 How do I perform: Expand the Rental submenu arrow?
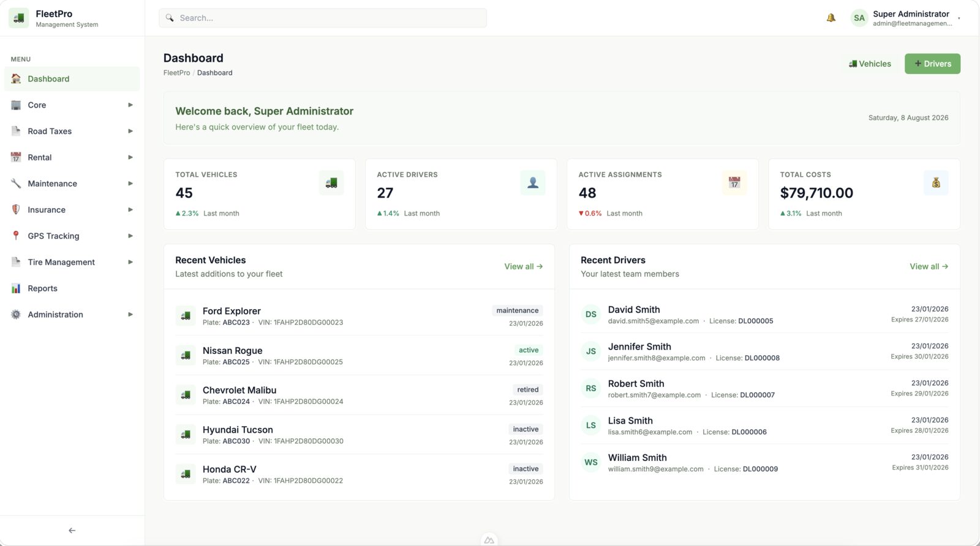coord(130,157)
